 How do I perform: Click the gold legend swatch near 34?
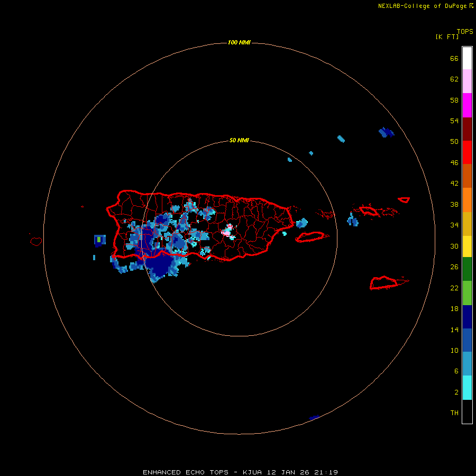point(467,224)
